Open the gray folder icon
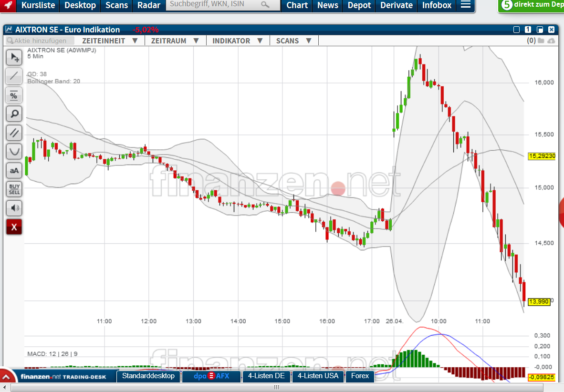 pyautogui.click(x=541, y=41)
